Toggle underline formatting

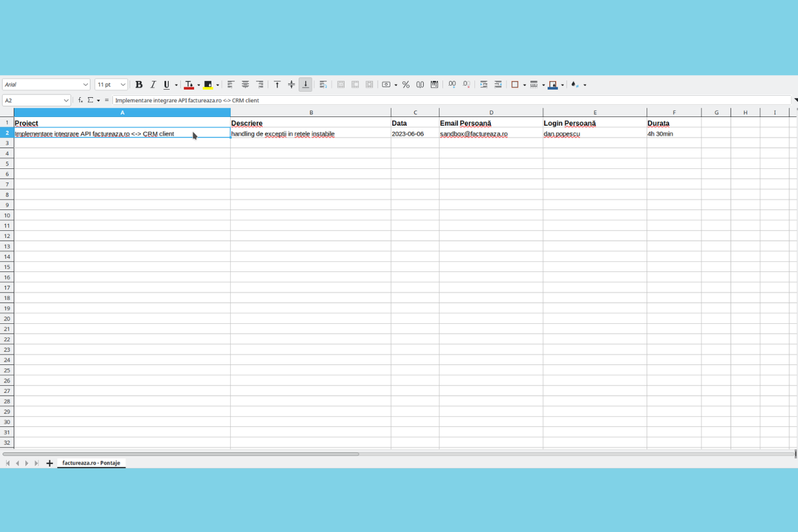(x=166, y=84)
